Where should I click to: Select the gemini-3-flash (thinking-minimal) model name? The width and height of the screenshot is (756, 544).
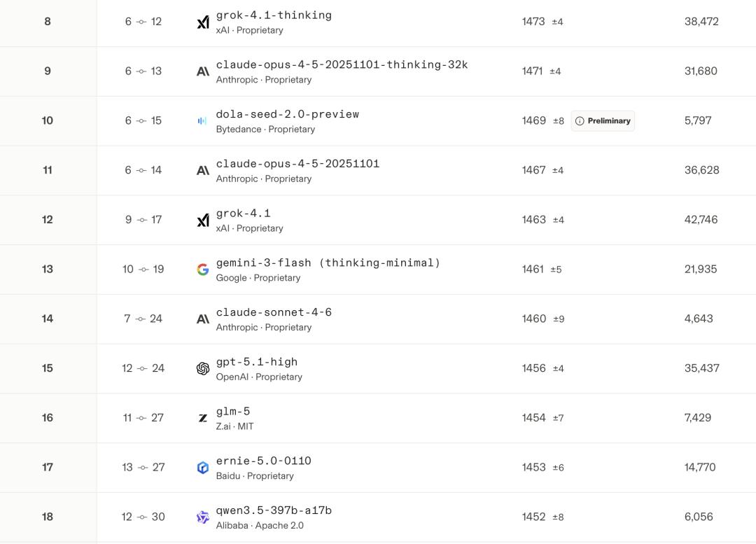[328, 263]
